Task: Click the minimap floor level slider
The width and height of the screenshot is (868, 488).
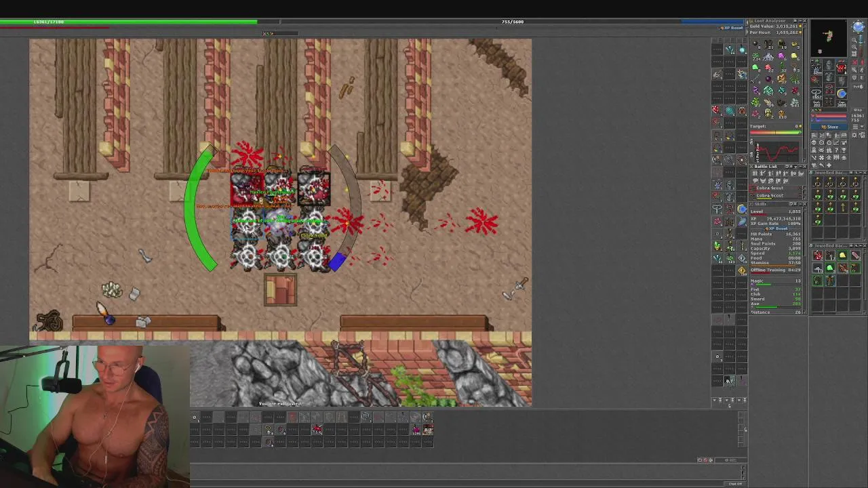Action: pyautogui.click(x=861, y=45)
